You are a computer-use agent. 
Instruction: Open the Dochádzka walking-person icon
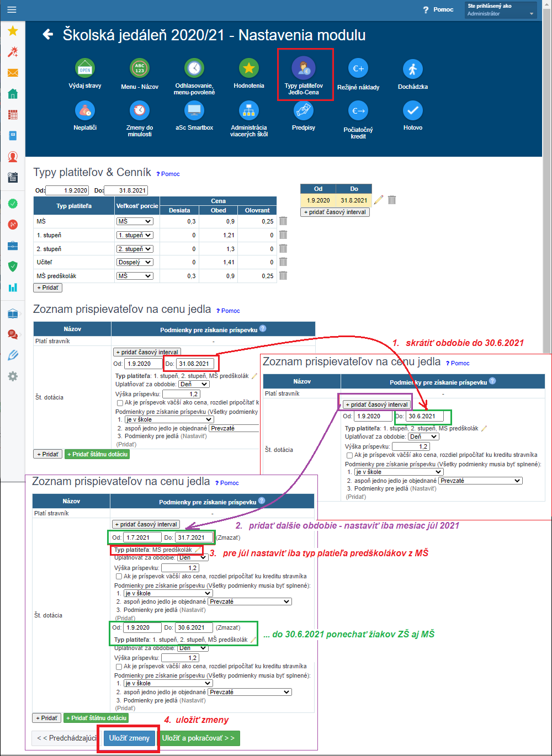413,68
